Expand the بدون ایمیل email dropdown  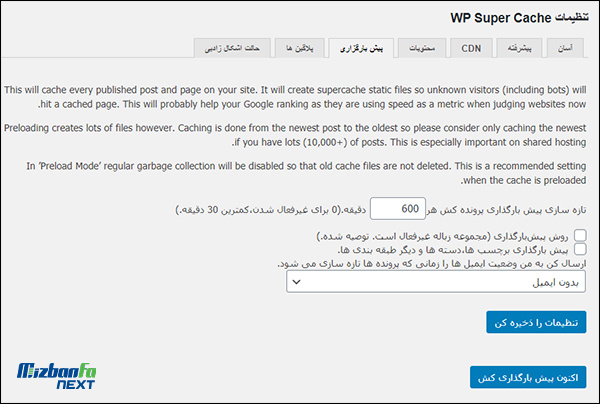coord(436,284)
